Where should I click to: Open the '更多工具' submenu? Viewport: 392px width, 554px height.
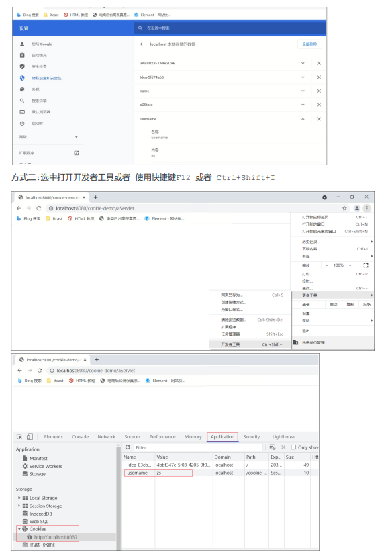pyautogui.click(x=333, y=295)
